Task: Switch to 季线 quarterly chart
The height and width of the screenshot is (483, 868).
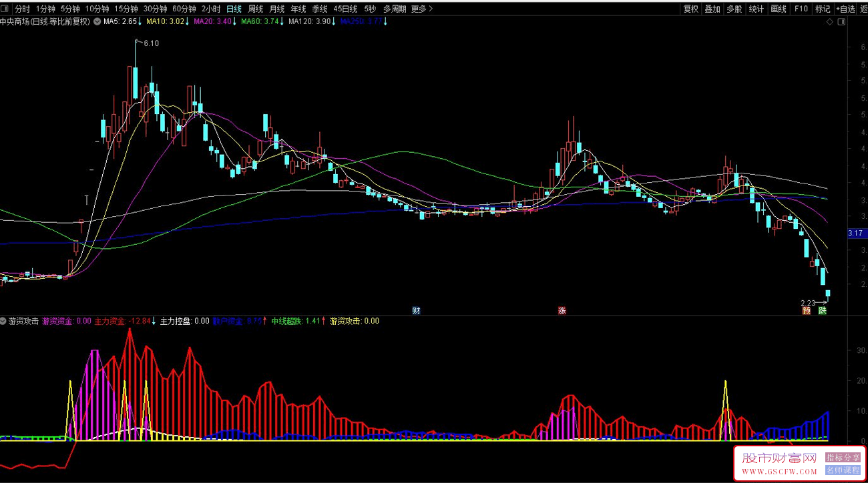Action: pos(320,9)
